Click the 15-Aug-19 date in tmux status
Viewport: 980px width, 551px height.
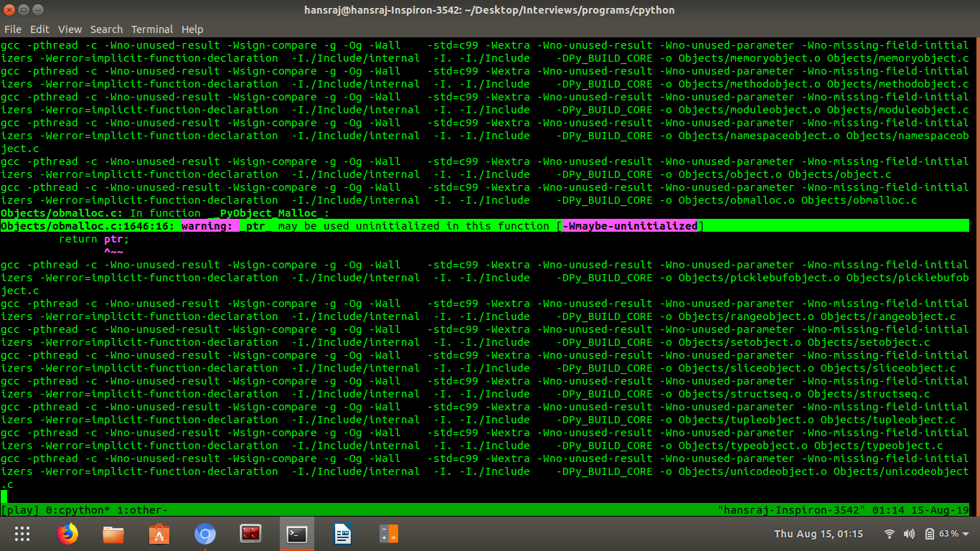pos(940,510)
